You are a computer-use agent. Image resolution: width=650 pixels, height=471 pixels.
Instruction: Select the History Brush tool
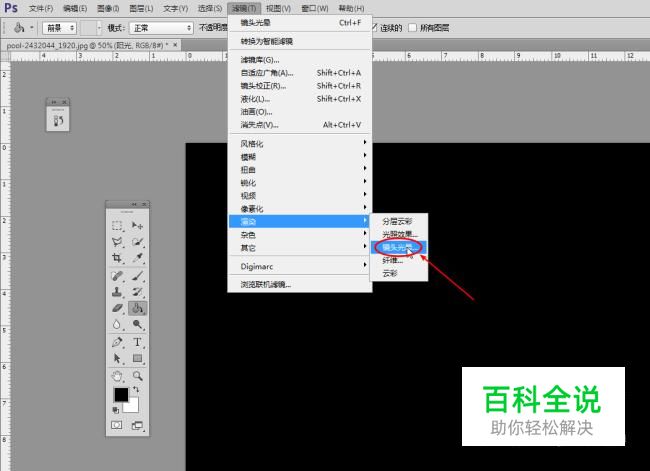(x=137, y=292)
